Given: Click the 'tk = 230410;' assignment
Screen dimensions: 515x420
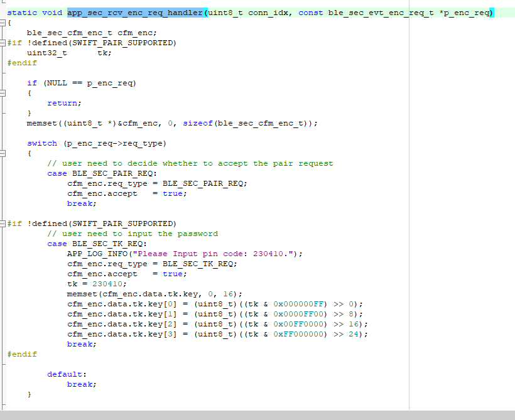Looking at the screenshot, I should [97, 284].
